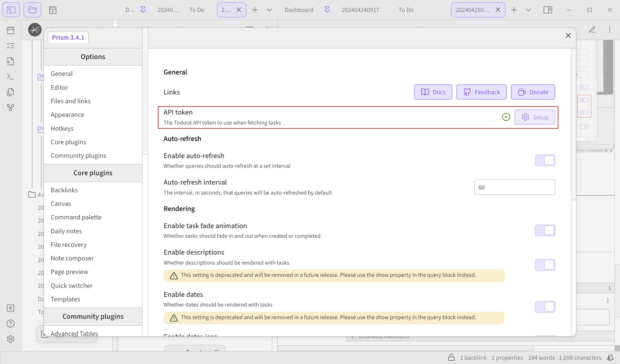The width and height of the screenshot is (620, 364).
Task: Open the more options vertical dots menu
Action: pyautogui.click(x=610, y=30)
